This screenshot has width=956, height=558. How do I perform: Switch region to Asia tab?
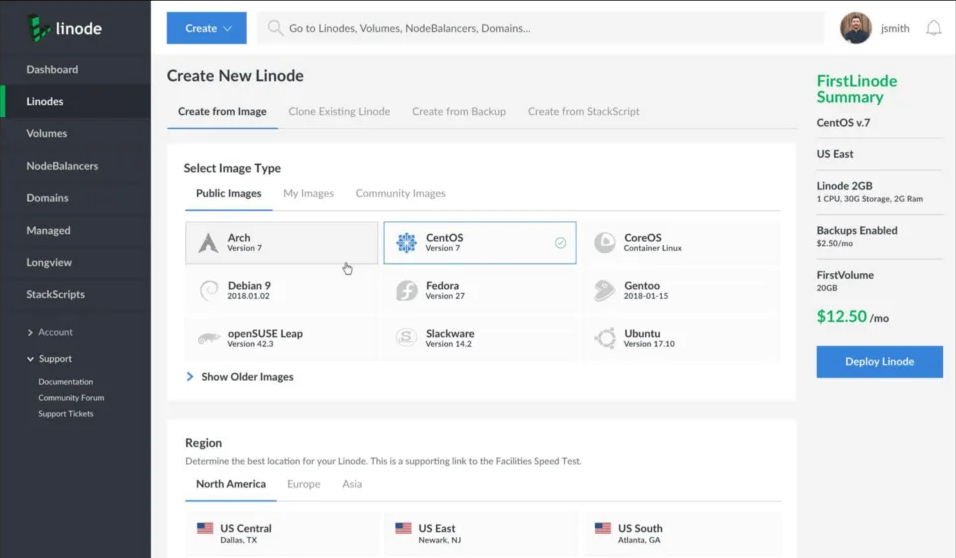352,484
